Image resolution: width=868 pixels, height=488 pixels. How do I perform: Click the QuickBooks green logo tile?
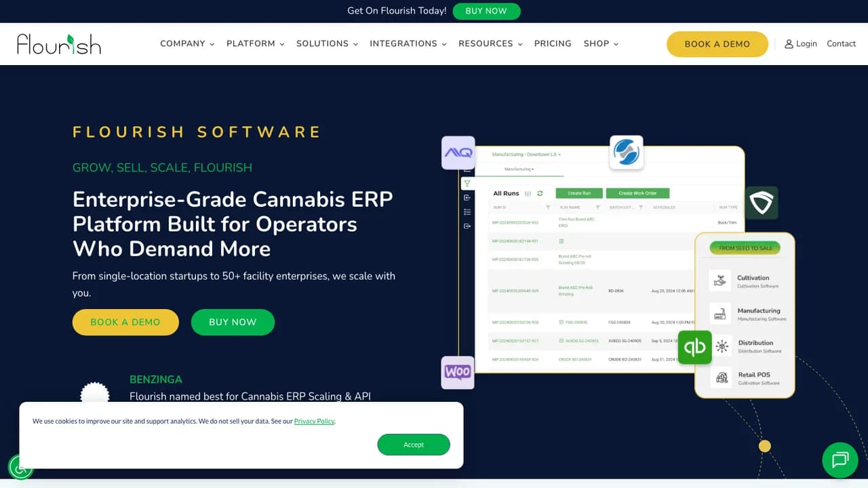click(694, 347)
